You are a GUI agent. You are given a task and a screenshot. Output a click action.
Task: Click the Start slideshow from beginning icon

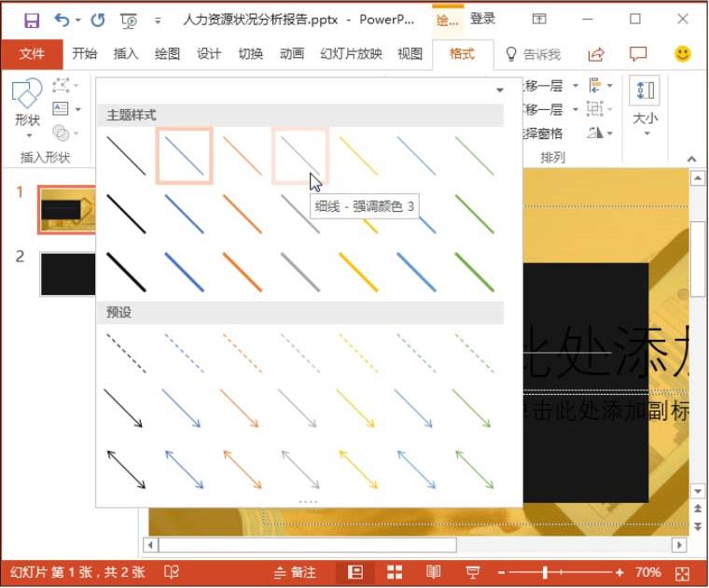click(129, 20)
